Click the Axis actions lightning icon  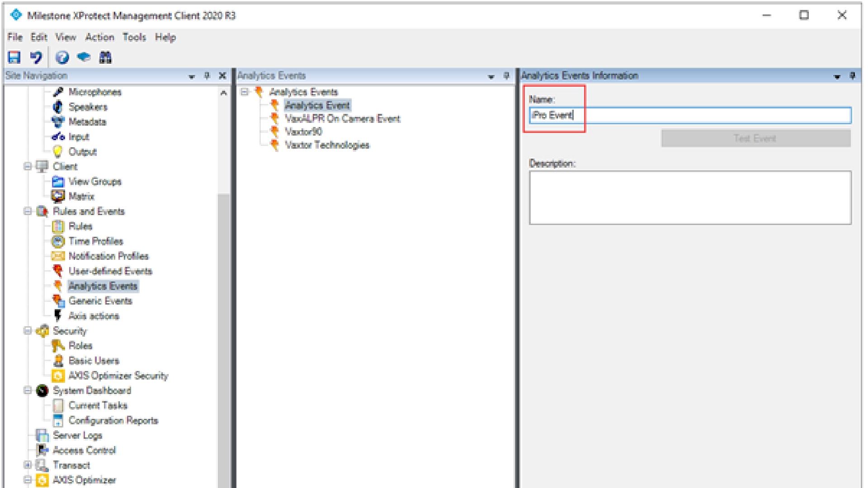tap(58, 315)
